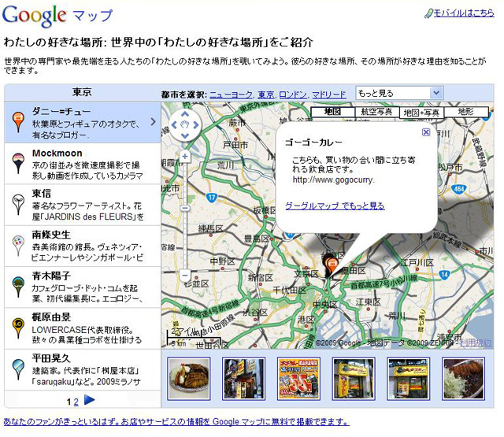The image size is (504, 437).
Task: Select the Mockmoon name text
Action: [57, 153]
